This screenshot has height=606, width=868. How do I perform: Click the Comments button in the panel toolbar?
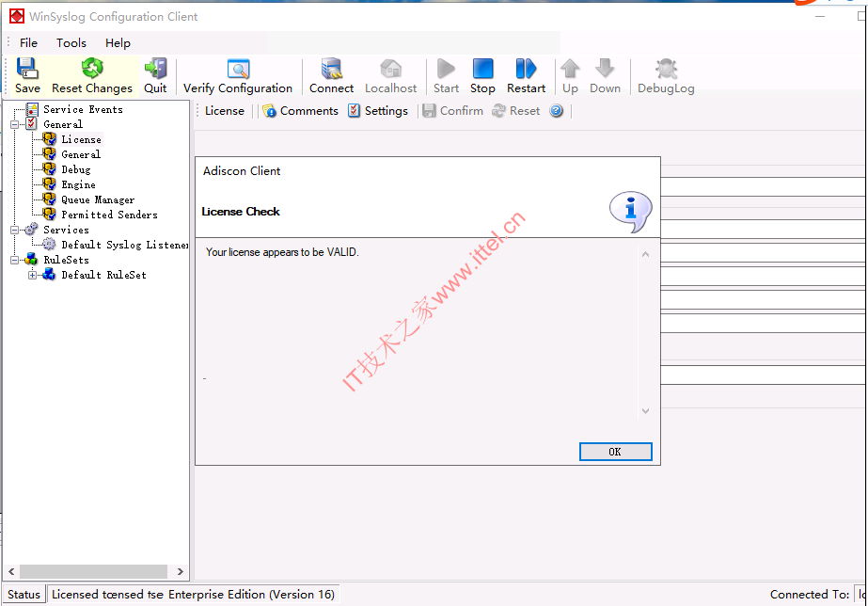click(x=301, y=111)
